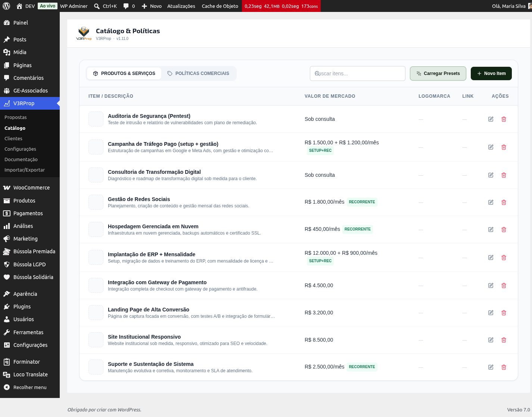Open the query monitor stats panel
The image size is (532, 417).
click(281, 6)
